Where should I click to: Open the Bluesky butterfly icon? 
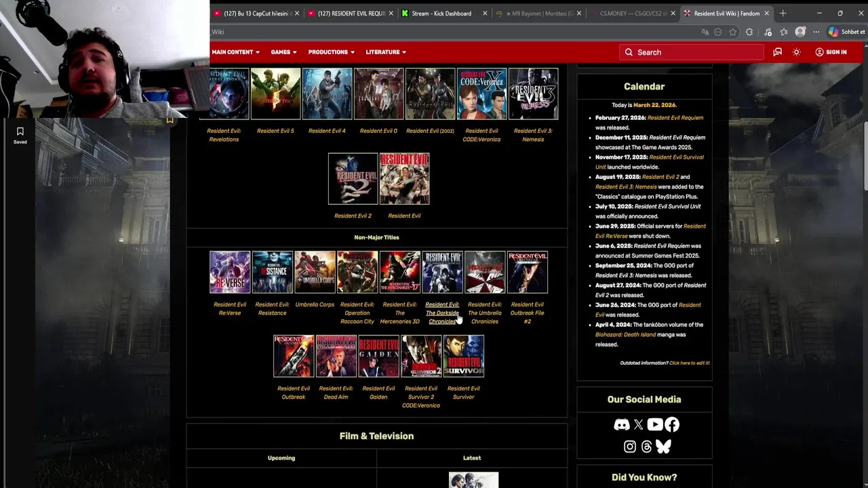point(663,447)
